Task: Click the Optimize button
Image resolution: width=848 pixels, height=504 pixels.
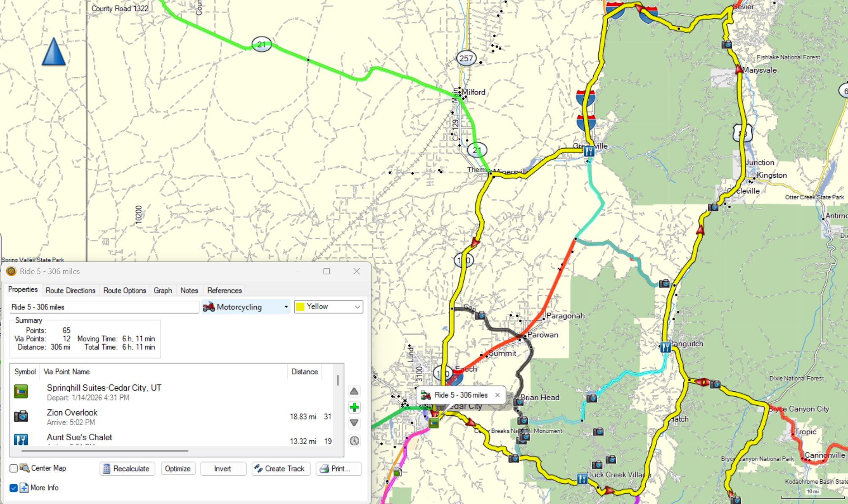Action: 178,469
